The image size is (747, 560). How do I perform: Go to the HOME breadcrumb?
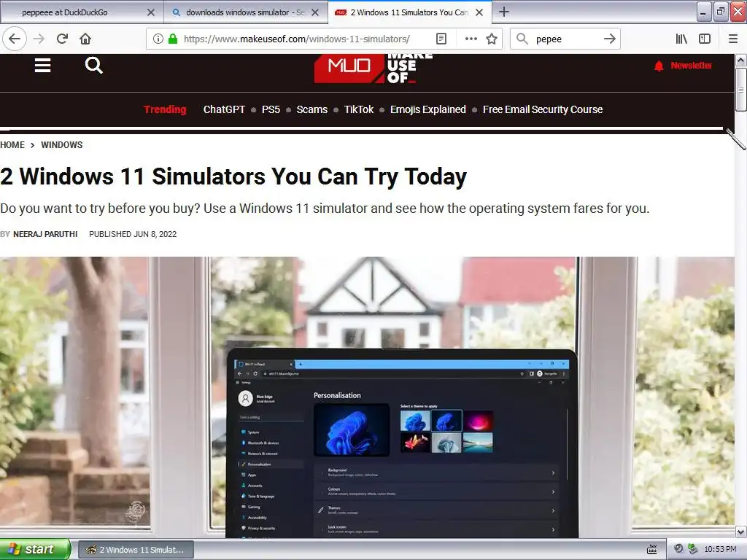click(12, 145)
